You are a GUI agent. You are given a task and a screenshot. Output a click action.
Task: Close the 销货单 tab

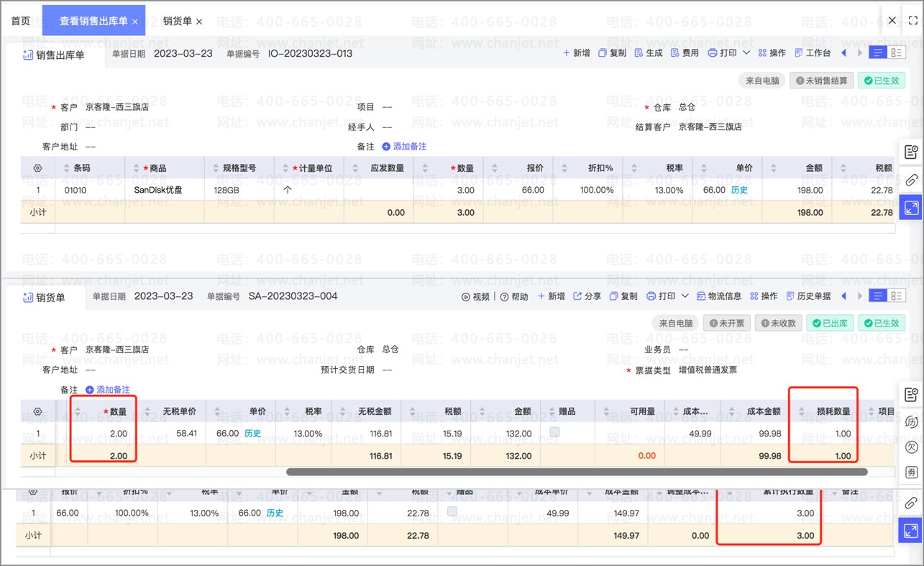pyautogui.click(x=199, y=22)
